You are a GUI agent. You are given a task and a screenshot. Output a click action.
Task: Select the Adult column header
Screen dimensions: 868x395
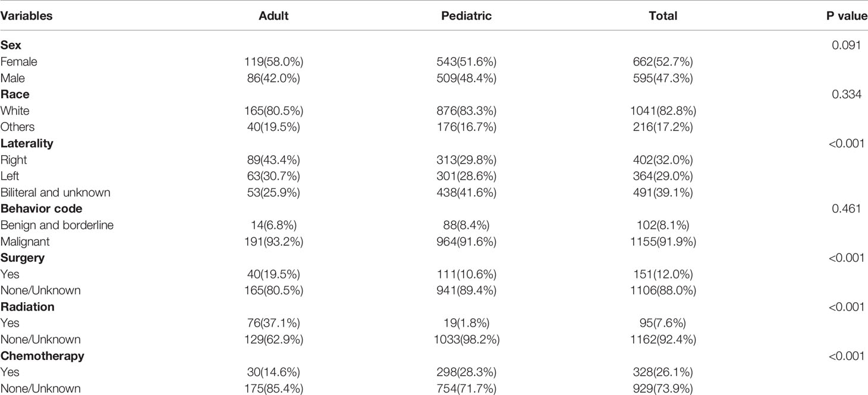274,16
